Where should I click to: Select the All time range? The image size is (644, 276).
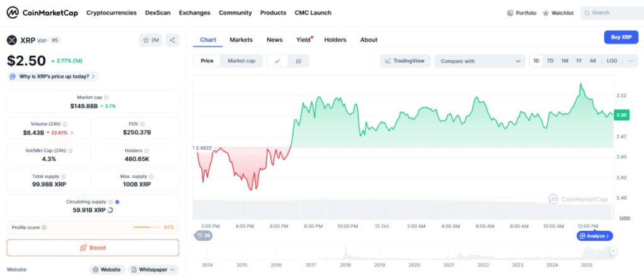click(x=592, y=61)
